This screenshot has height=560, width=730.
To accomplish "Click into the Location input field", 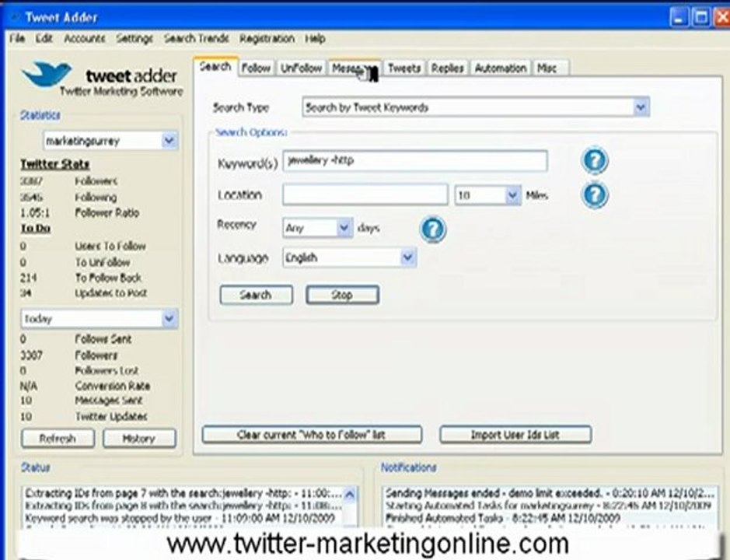I will (365, 194).
